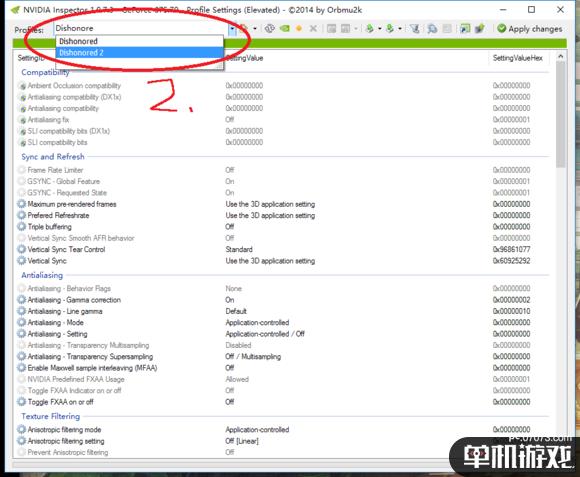The width and height of the screenshot is (580, 477).
Task: Click the import profiles green arrow icon
Action: [x=390, y=28]
